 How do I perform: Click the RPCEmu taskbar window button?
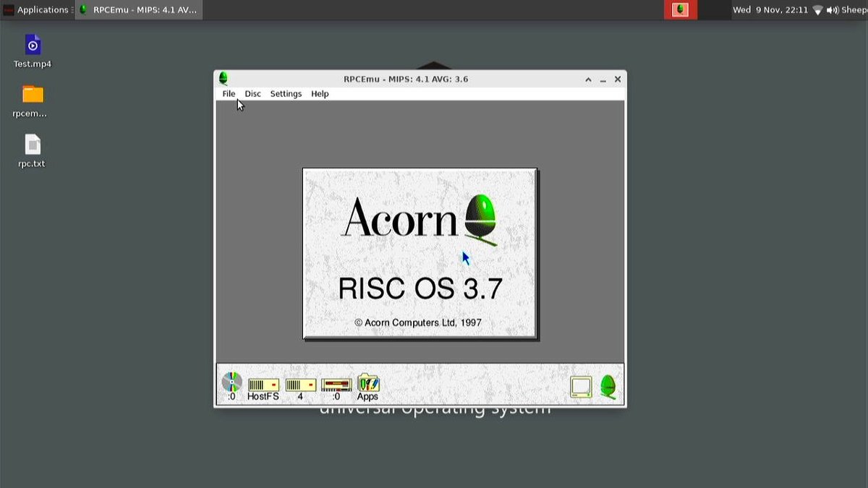pyautogui.click(x=139, y=9)
